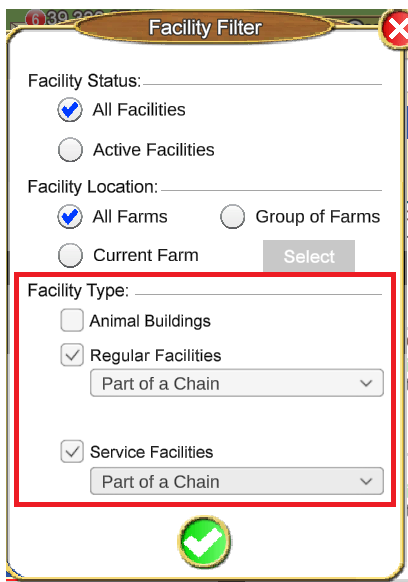Choose the Group of Farms radio option
Image resolution: width=408 pixels, height=582 pixels.
click(x=232, y=216)
